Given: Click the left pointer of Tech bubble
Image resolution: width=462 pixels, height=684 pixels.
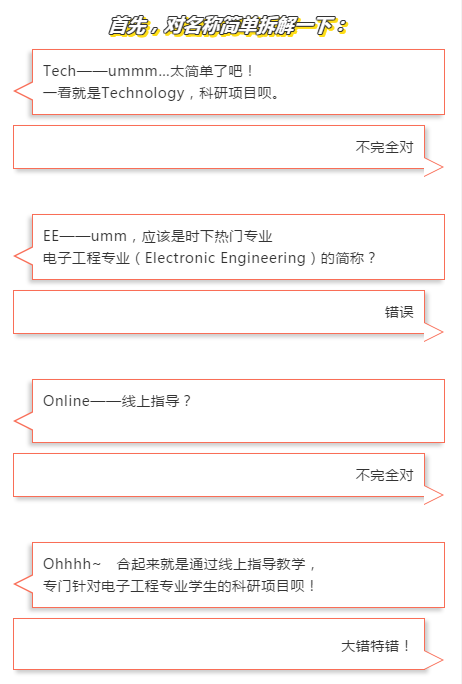Looking at the screenshot, I should coord(24,91).
